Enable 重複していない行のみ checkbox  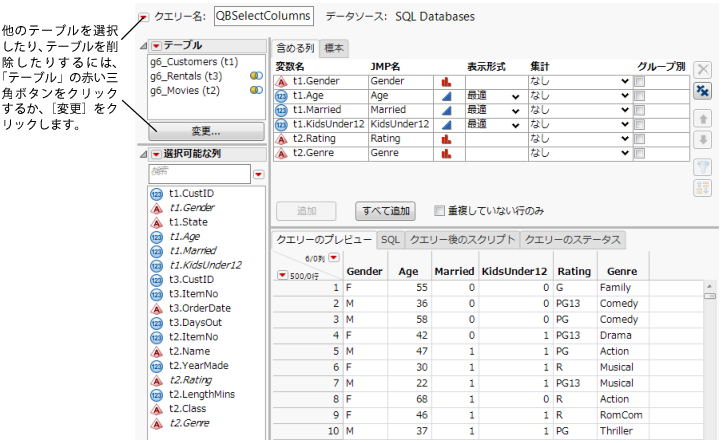point(440,211)
